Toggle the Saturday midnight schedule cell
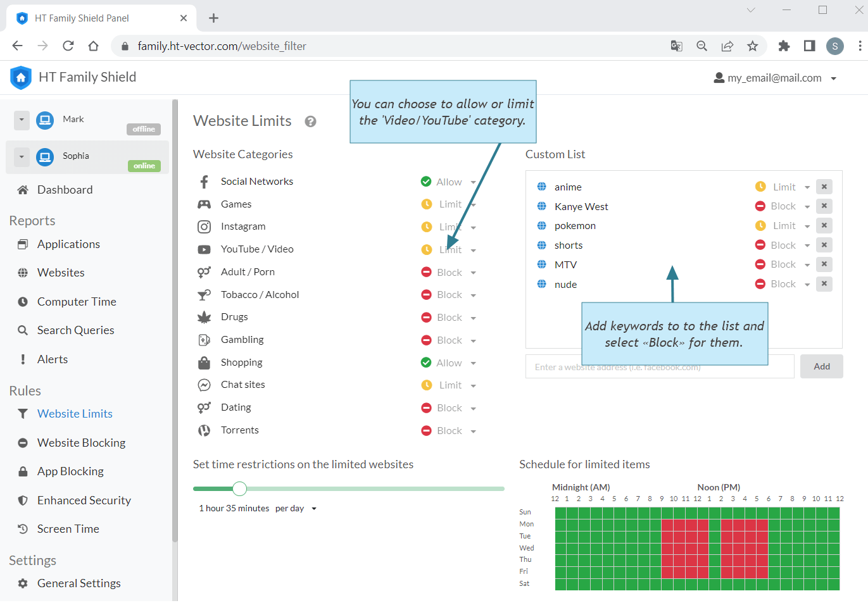Screen dimensions: 868x603 click(561, 584)
